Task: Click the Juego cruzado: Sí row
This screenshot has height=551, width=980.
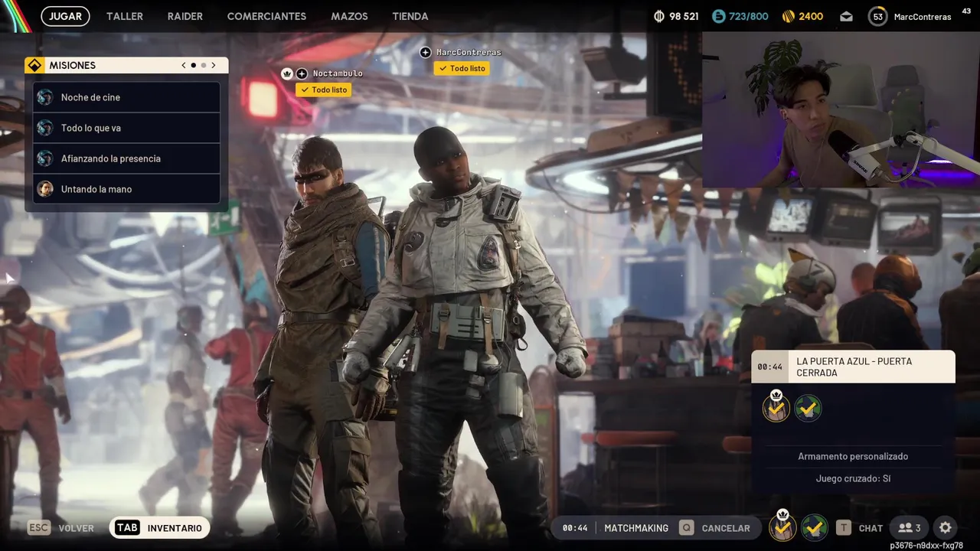Action: (x=853, y=478)
